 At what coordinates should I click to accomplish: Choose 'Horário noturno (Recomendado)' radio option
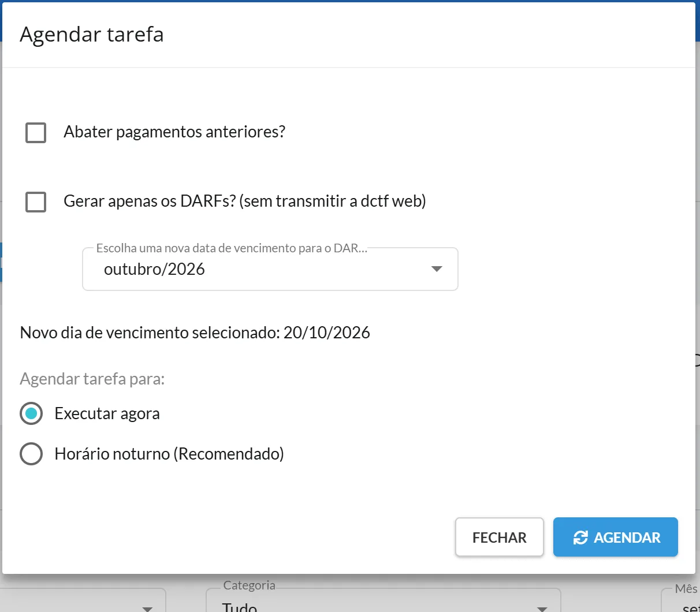pos(31,454)
